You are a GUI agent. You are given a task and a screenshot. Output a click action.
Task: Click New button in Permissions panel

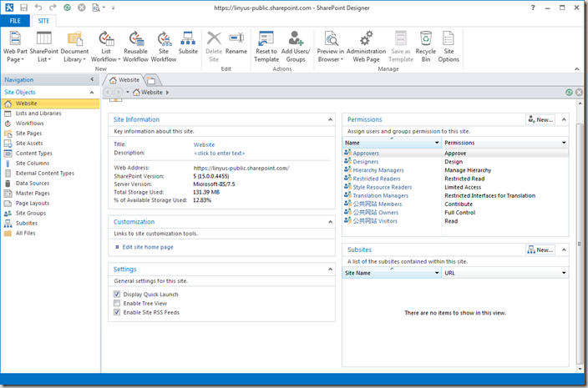point(540,120)
